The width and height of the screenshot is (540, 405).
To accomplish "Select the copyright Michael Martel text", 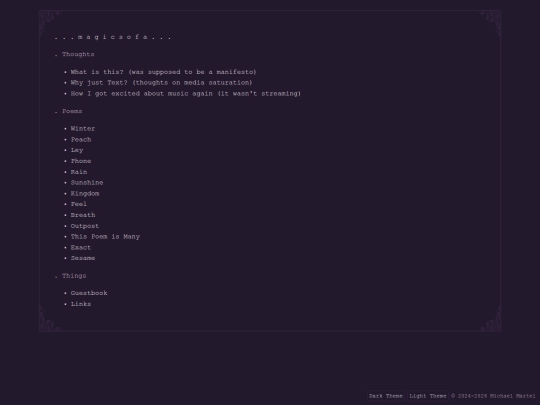I will (494, 396).
